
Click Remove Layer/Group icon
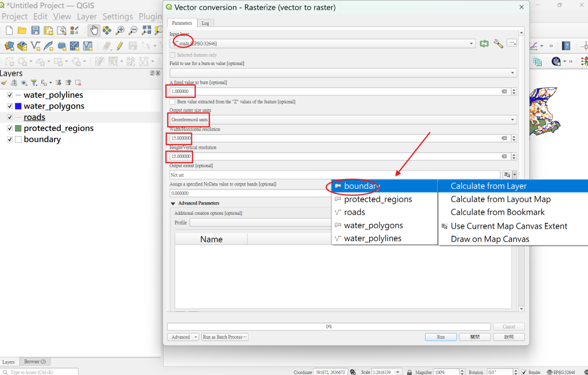(x=78, y=83)
